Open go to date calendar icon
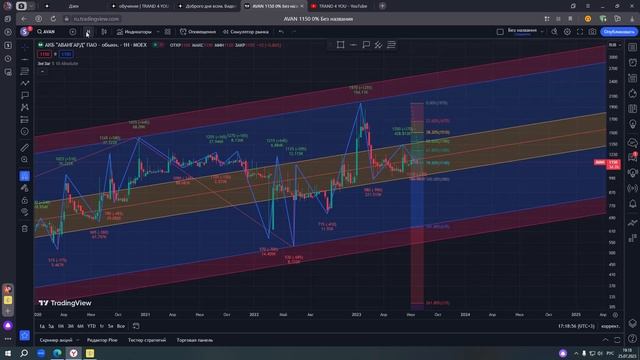640x360 pixels. point(136,326)
